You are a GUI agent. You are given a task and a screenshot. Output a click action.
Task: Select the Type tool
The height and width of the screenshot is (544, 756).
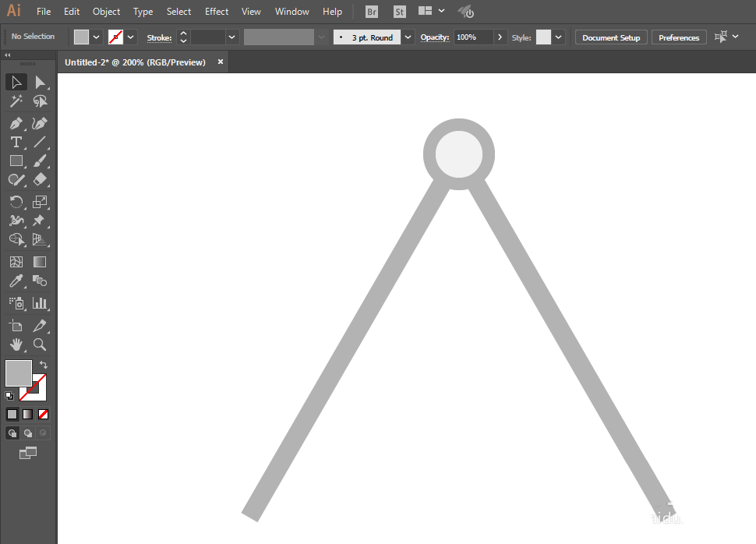pyautogui.click(x=16, y=143)
